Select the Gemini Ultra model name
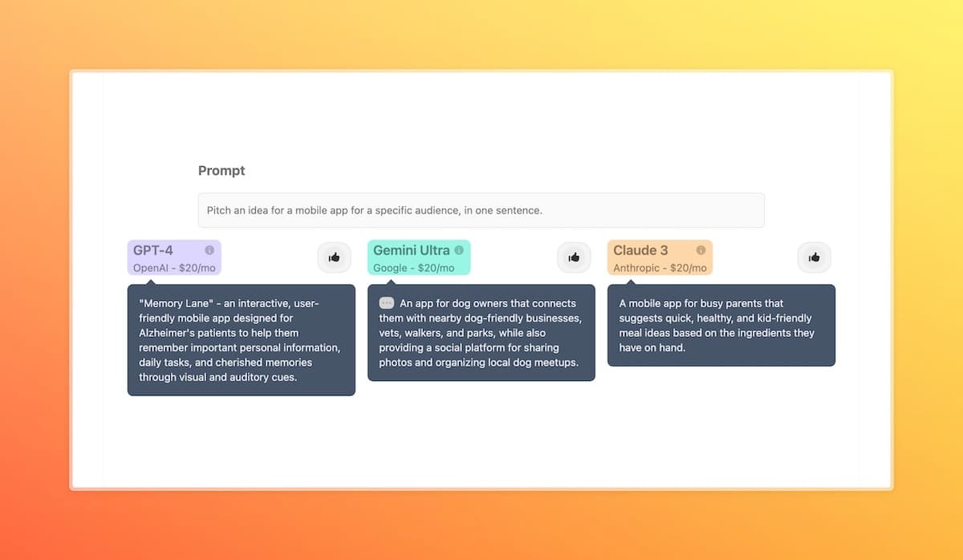The image size is (963, 560). coord(411,250)
